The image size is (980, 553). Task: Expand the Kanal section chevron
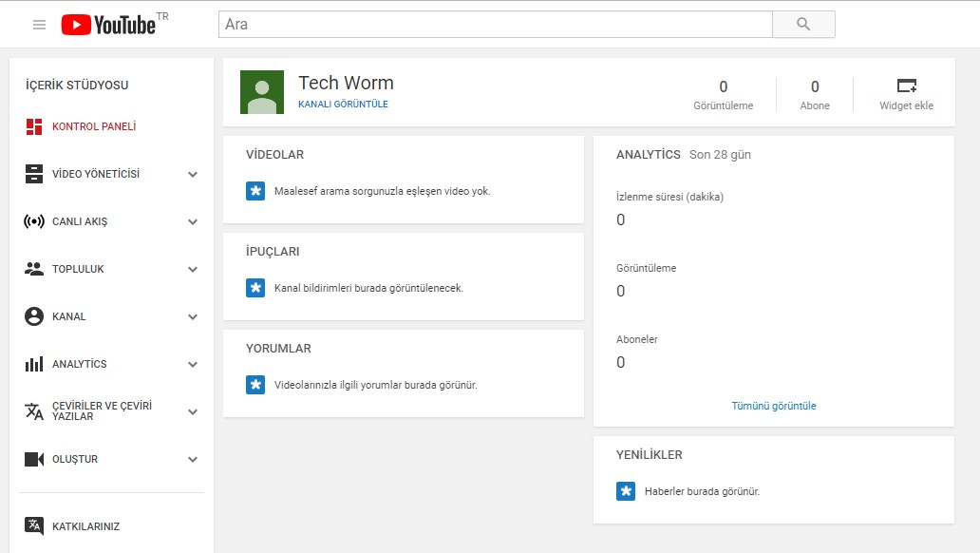(193, 317)
